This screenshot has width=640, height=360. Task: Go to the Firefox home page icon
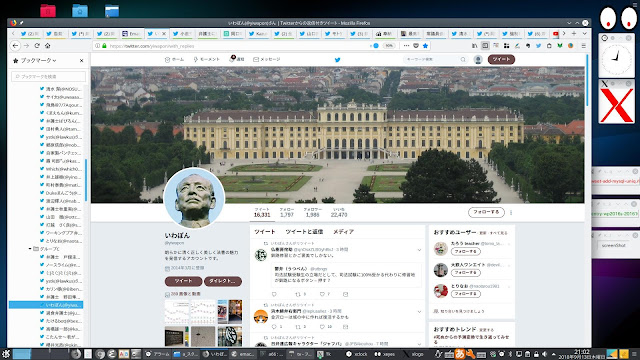pos(47,46)
